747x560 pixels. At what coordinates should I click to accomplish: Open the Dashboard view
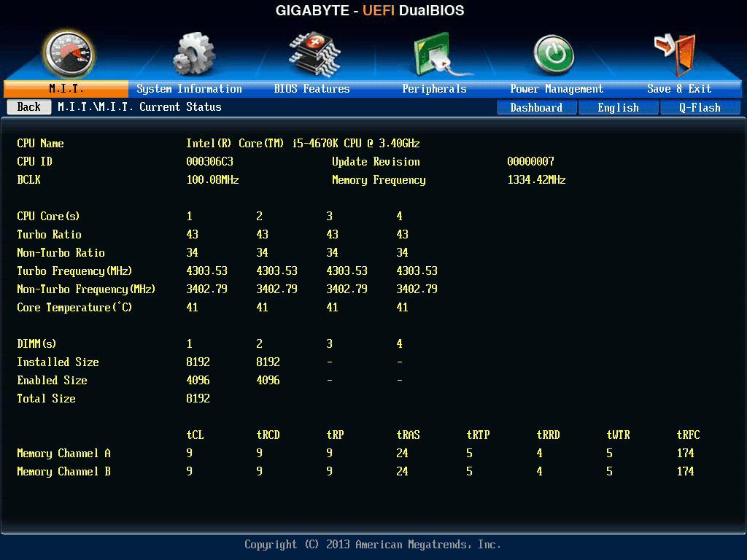(536, 108)
